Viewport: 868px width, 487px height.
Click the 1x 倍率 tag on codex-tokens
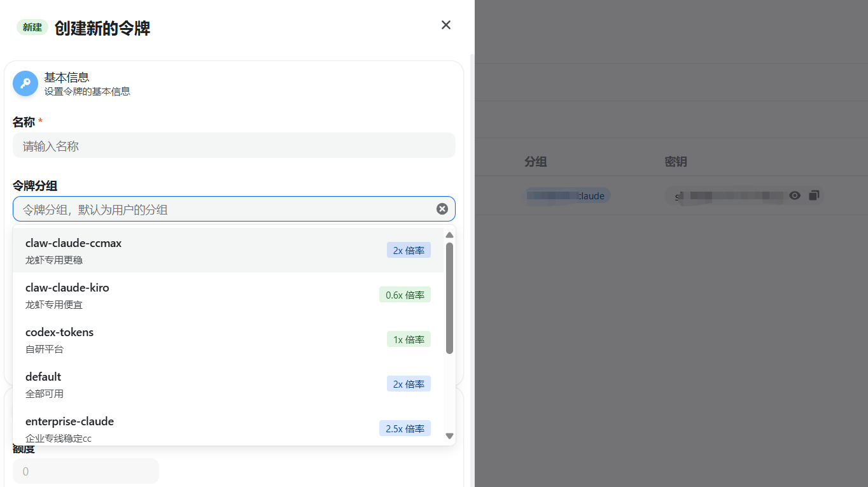pos(409,339)
